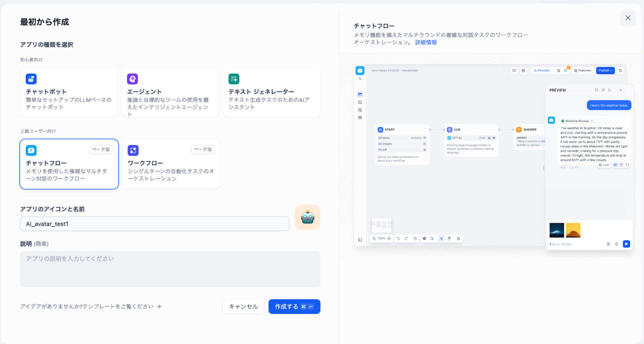Open the 詳細情報 link
The height and width of the screenshot is (344, 644).
point(426,42)
